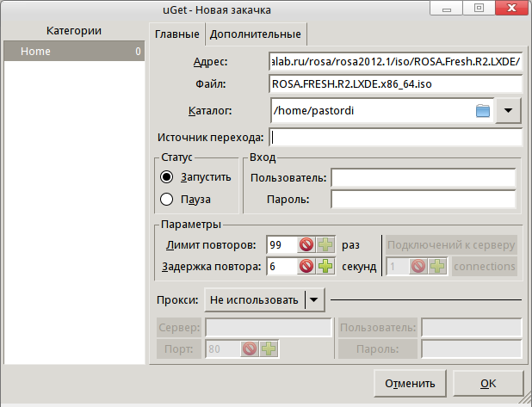Select the Пауза radio button
532x407 pixels.
[167, 200]
